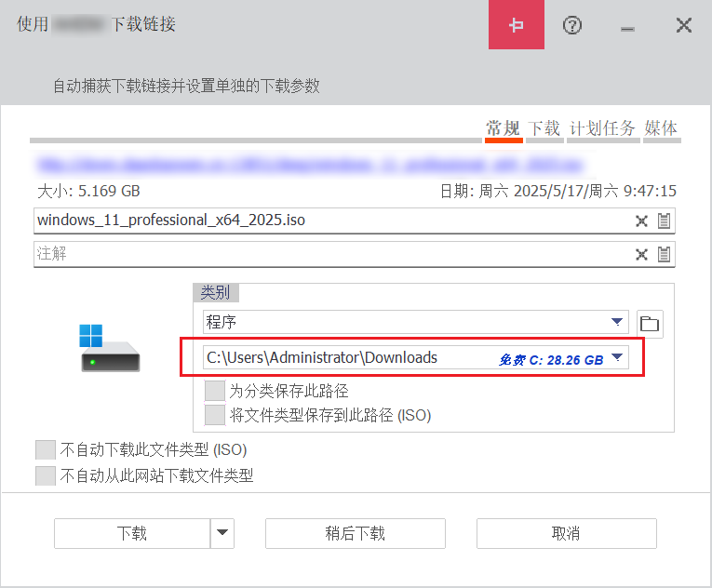Screen dimensions: 712x588
Task: Enable 将文件类型保存到此路径 (ISO) checkbox
Action: coord(215,415)
